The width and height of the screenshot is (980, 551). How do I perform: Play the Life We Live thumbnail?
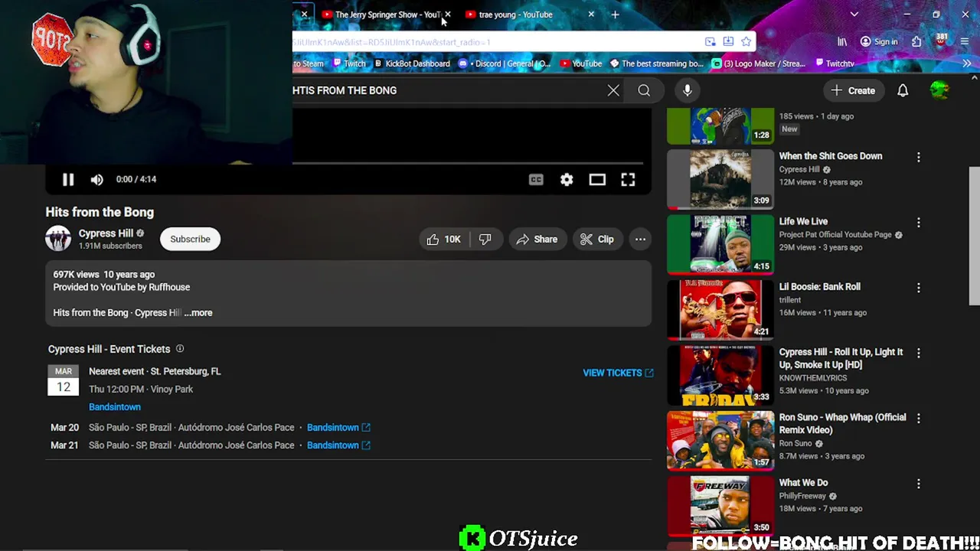tap(720, 244)
